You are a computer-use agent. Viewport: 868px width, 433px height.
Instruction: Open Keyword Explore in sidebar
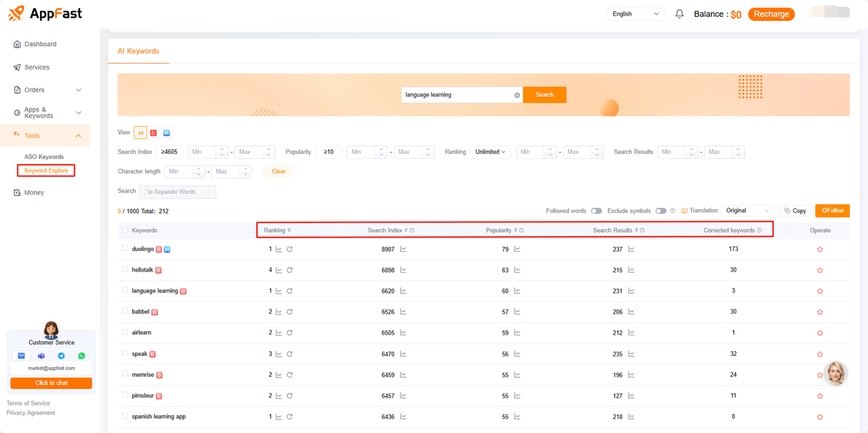[46, 170]
